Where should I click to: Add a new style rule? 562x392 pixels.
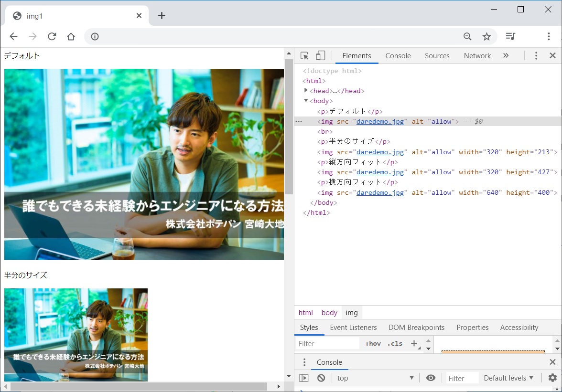414,344
